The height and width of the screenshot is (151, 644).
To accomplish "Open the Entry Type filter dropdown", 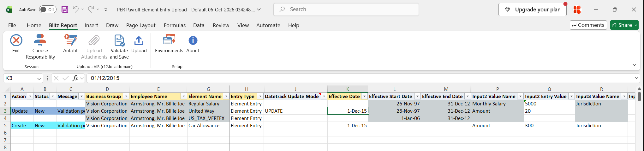I will click(260, 96).
